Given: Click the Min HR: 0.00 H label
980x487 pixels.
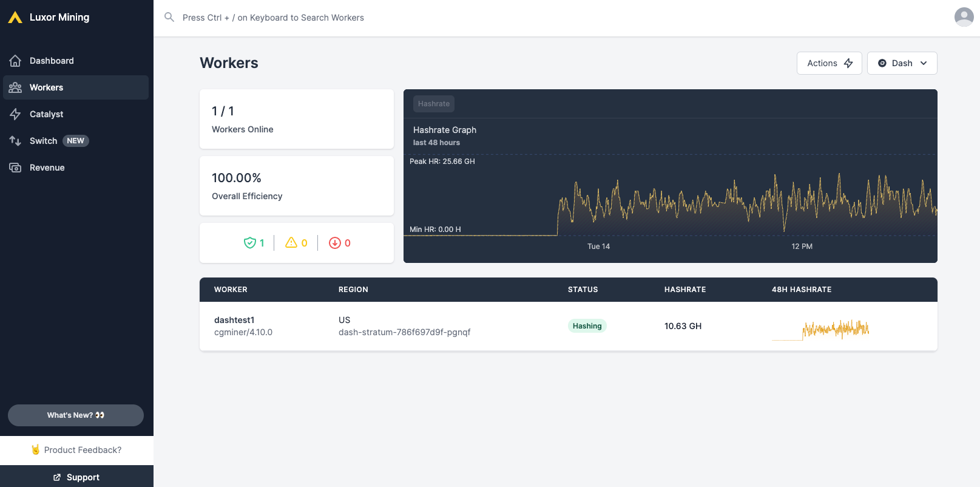Looking at the screenshot, I should 435,230.
